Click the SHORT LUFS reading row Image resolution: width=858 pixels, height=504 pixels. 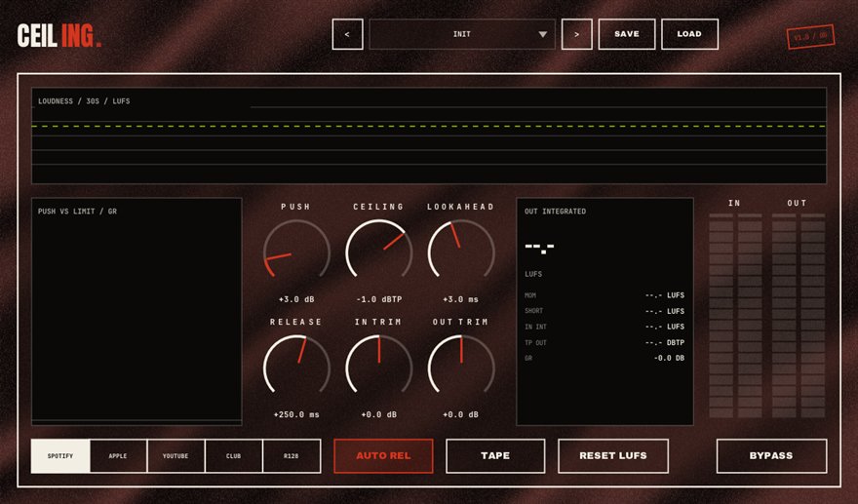tap(604, 311)
